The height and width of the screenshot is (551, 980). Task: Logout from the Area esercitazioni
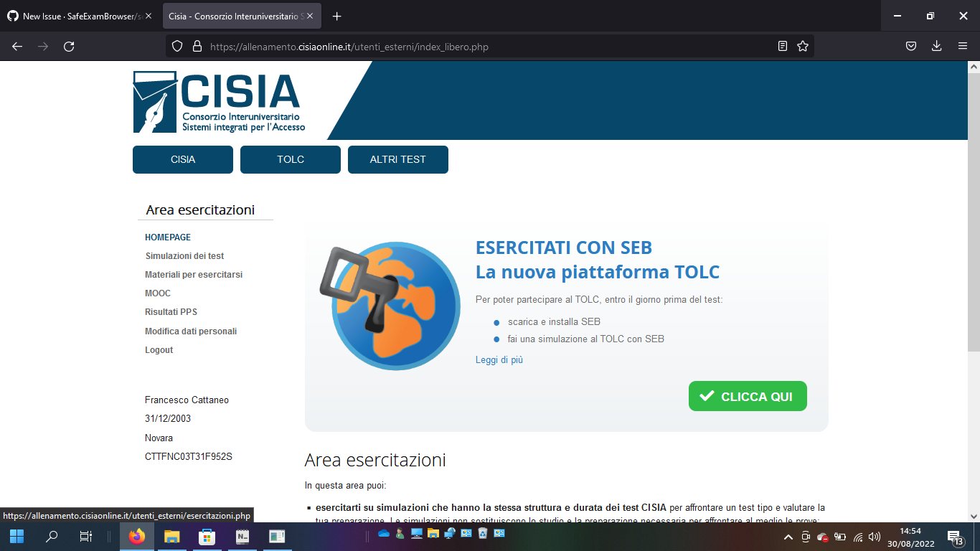point(159,349)
